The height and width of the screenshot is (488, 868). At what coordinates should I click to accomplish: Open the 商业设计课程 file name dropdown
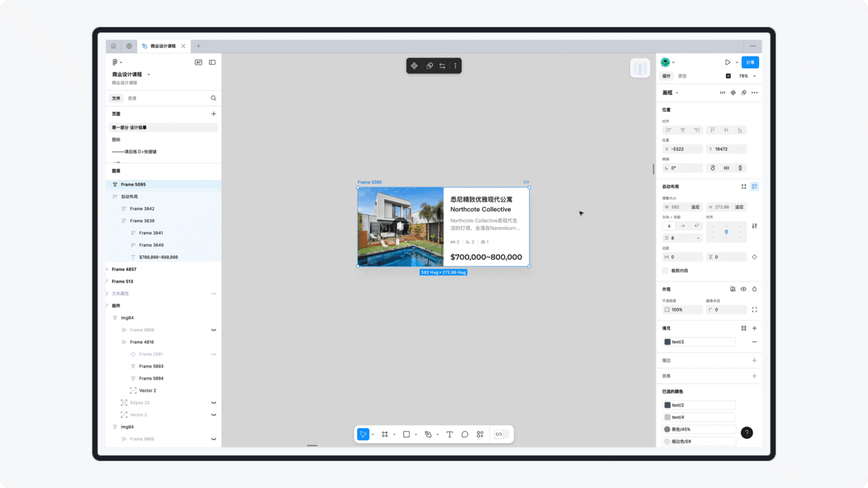coord(148,74)
